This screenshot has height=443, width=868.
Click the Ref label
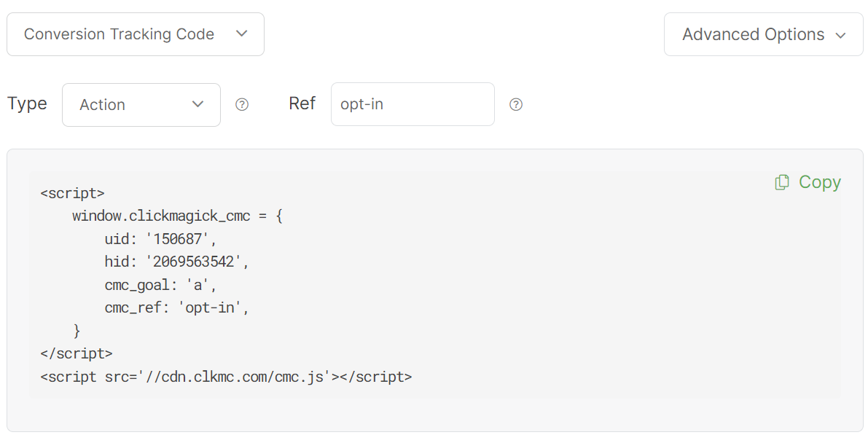coord(302,103)
